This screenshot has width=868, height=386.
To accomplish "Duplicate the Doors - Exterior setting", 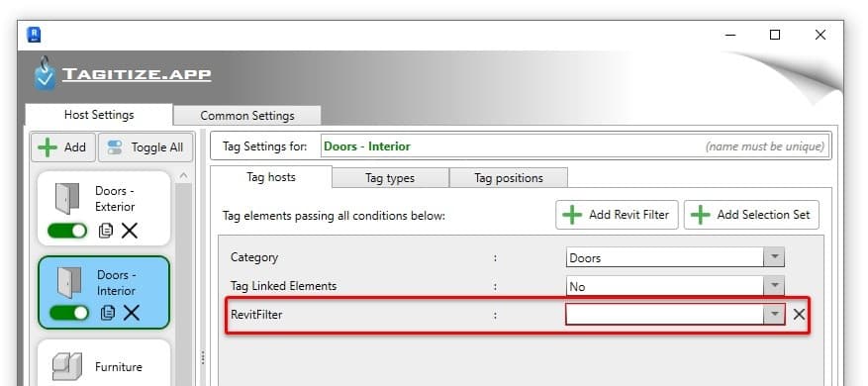I will tap(105, 231).
